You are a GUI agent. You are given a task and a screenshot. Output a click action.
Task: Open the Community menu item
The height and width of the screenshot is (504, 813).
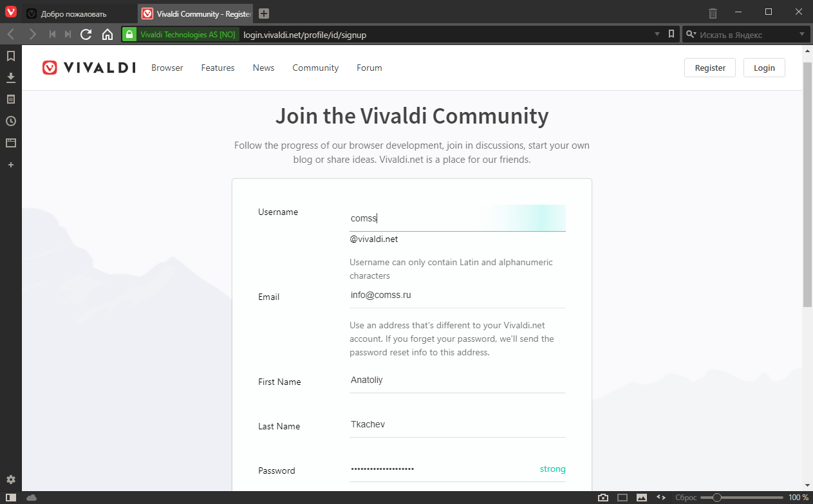coord(315,68)
